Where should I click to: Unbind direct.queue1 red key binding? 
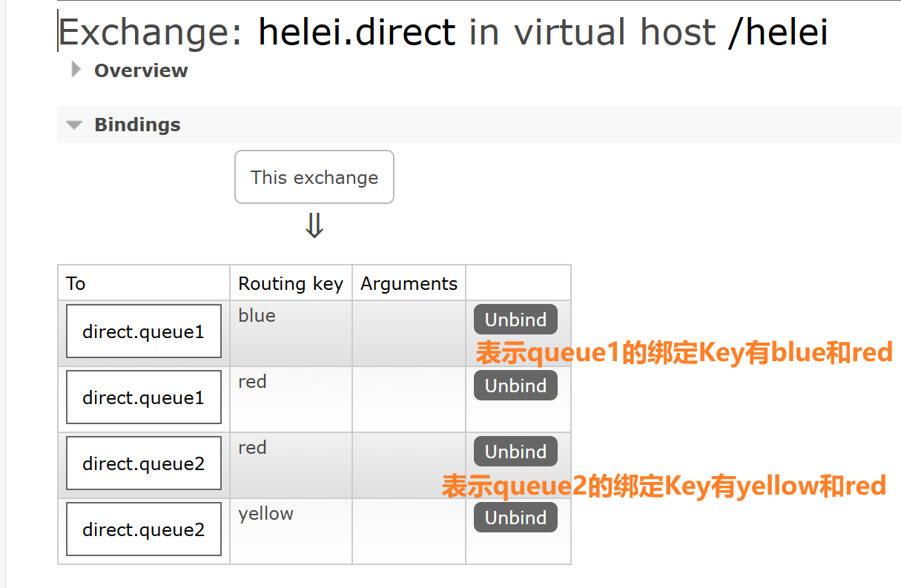(515, 386)
